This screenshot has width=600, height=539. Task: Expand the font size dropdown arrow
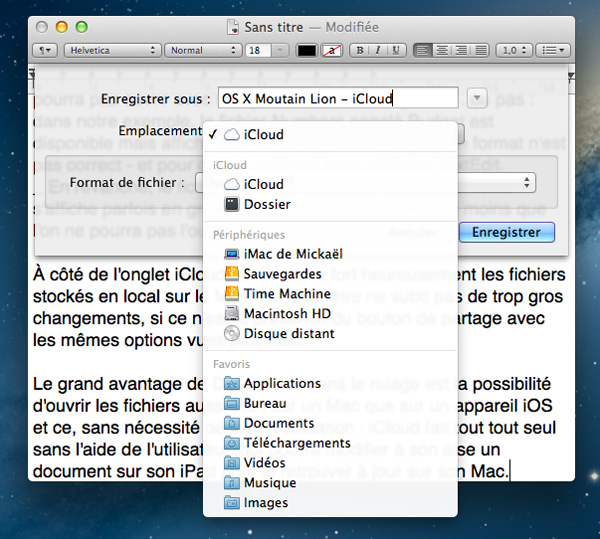point(280,50)
